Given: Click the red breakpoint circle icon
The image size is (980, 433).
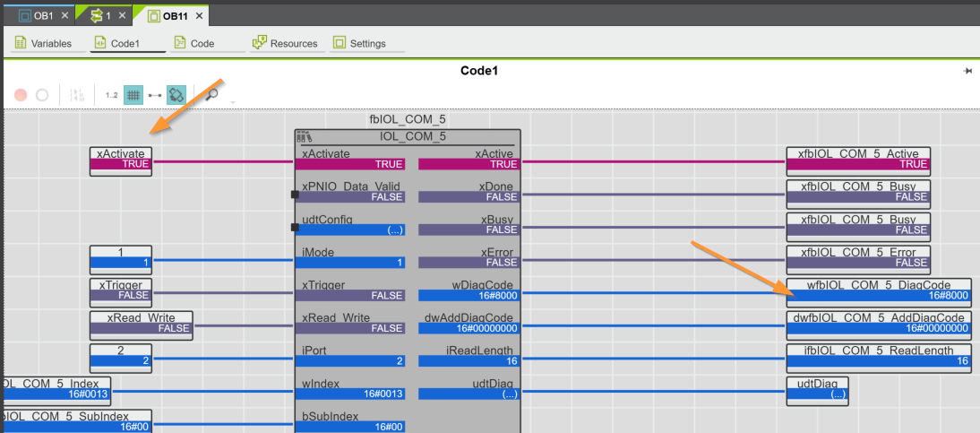Looking at the screenshot, I should [21, 94].
